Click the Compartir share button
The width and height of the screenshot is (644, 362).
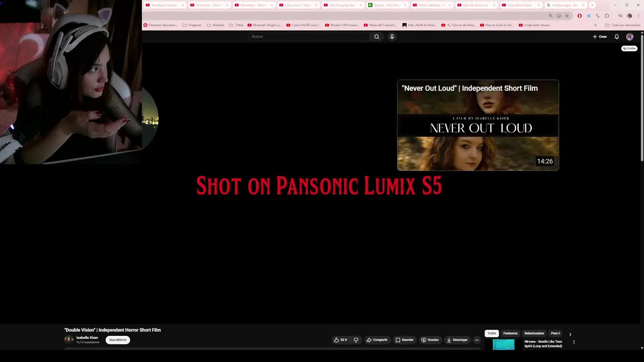point(377,340)
